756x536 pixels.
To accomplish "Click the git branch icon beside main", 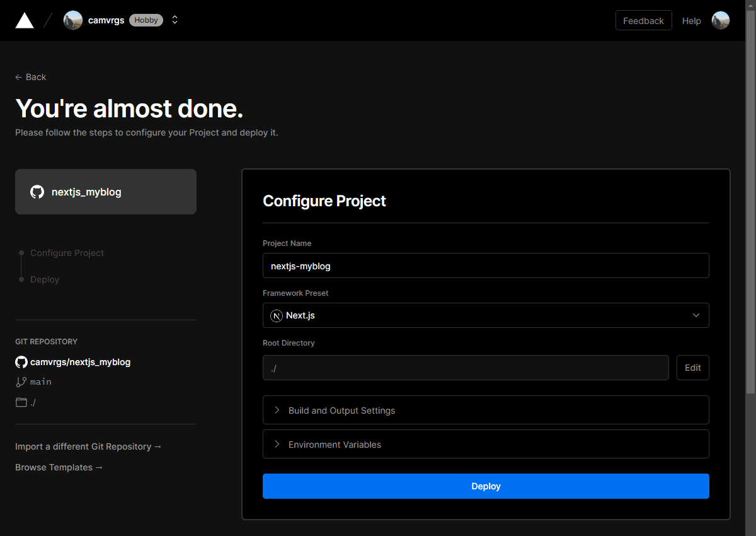I will coord(21,382).
